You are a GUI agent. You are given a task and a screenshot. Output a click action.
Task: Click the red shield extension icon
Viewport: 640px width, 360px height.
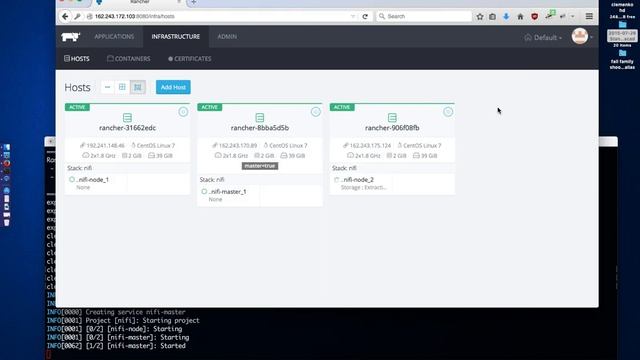tap(534, 16)
